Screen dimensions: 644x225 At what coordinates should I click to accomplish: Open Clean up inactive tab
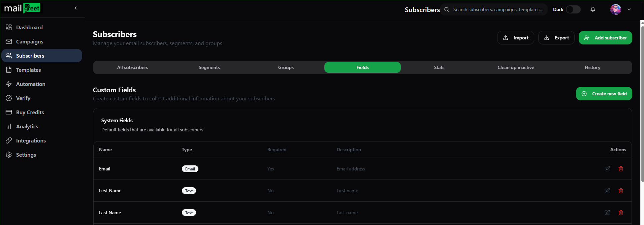(x=516, y=67)
